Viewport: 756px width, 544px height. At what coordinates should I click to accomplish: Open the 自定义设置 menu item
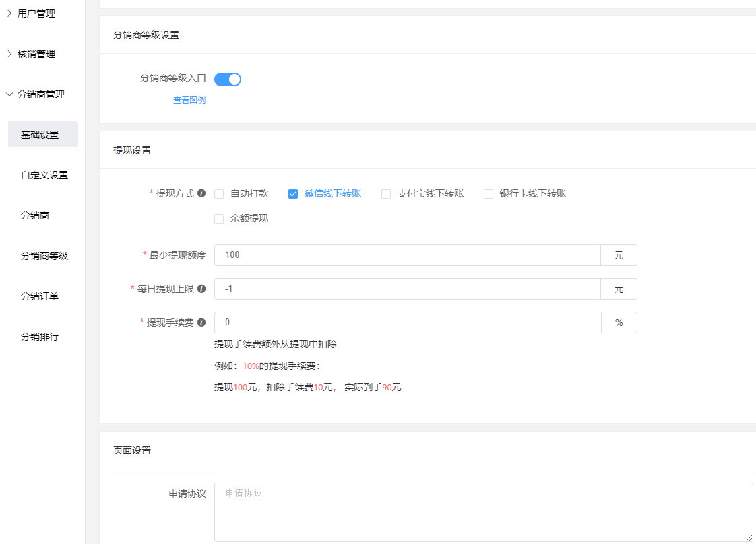tap(44, 175)
